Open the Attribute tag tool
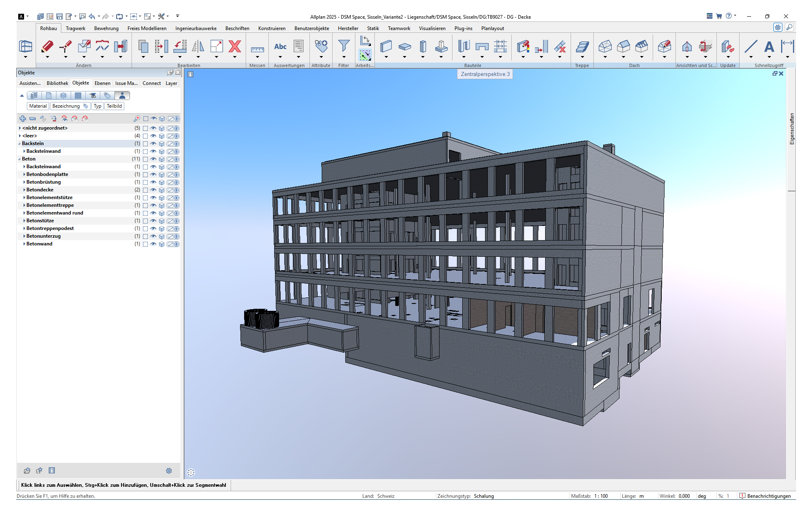This screenshot has height=514, width=812. pyautogui.click(x=321, y=46)
